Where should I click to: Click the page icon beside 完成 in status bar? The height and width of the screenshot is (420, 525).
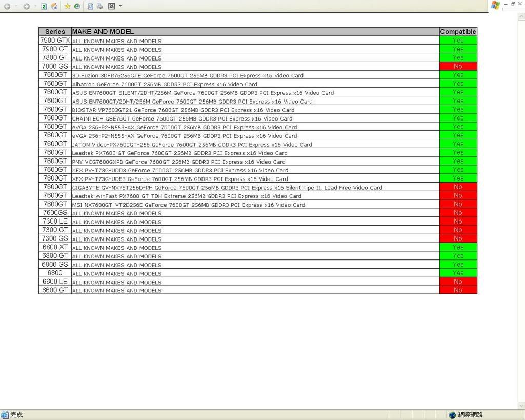click(4, 415)
